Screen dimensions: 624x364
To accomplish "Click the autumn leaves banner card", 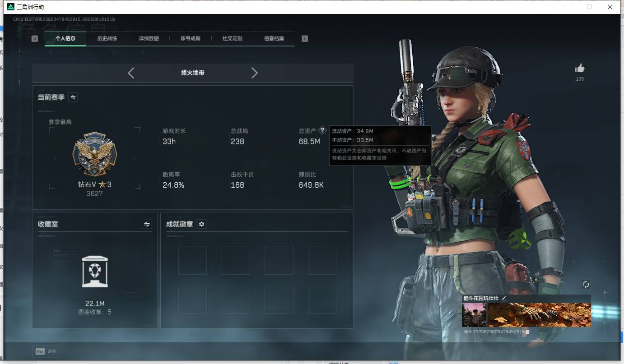I will tap(539, 315).
